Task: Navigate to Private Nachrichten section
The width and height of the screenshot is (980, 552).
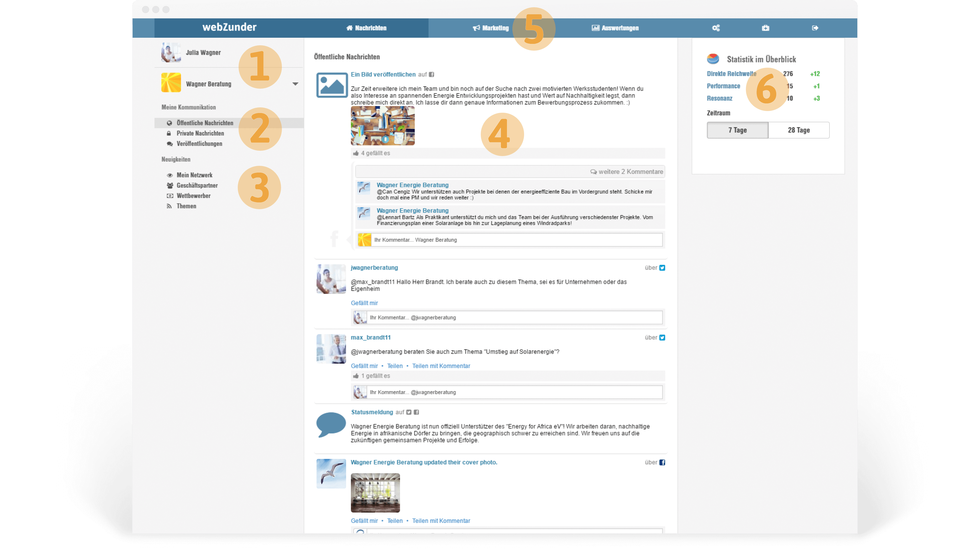Action: tap(200, 133)
